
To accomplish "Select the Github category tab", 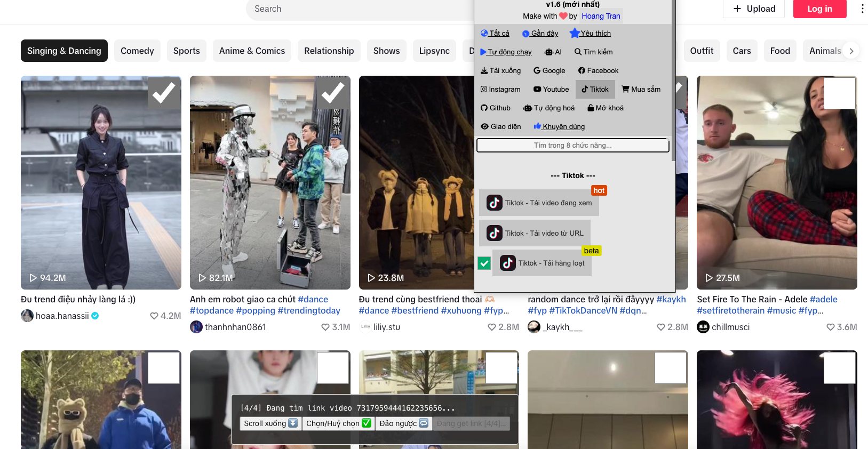I will pyautogui.click(x=496, y=108).
